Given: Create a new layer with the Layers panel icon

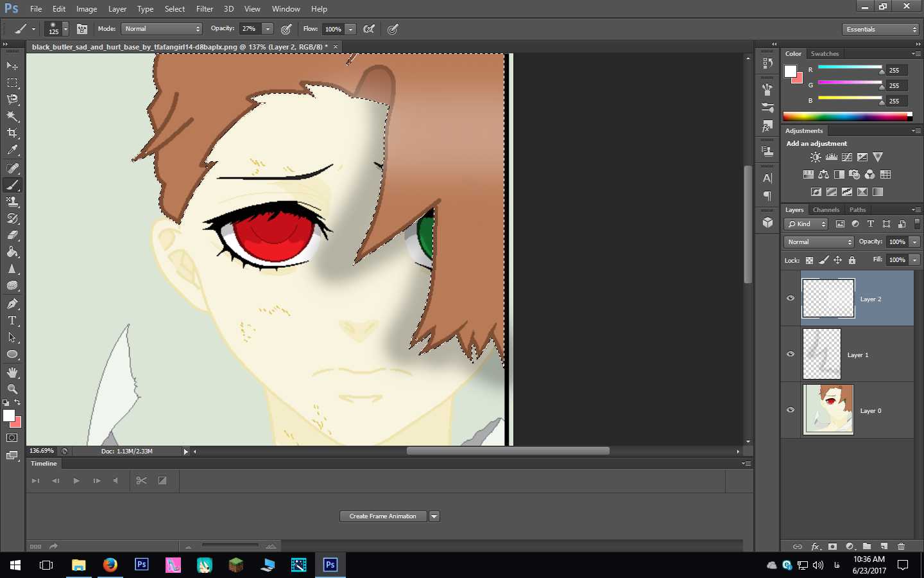Looking at the screenshot, I should (x=884, y=547).
